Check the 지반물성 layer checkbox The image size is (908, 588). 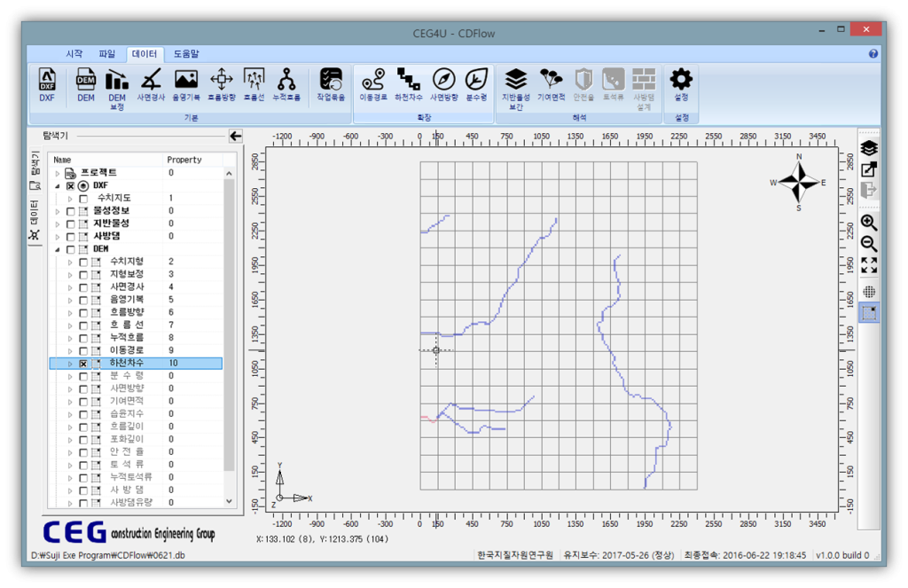pos(71,224)
